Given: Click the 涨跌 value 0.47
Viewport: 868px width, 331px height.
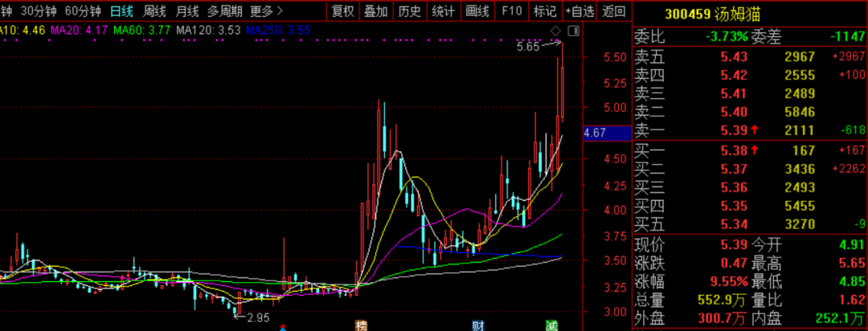Looking at the screenshot, I should pos(734,263).
